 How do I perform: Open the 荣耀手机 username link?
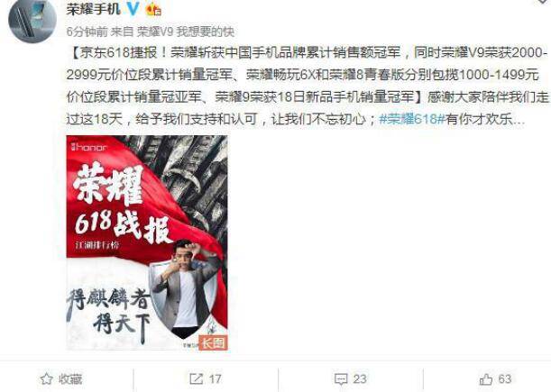(x=94, y=9)
